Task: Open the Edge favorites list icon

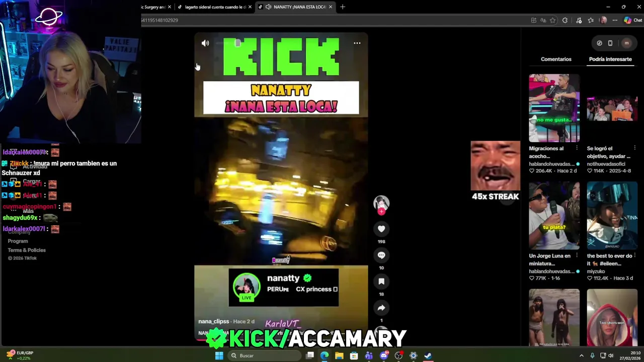Action: pyautogui.click(x=591, y=20)
